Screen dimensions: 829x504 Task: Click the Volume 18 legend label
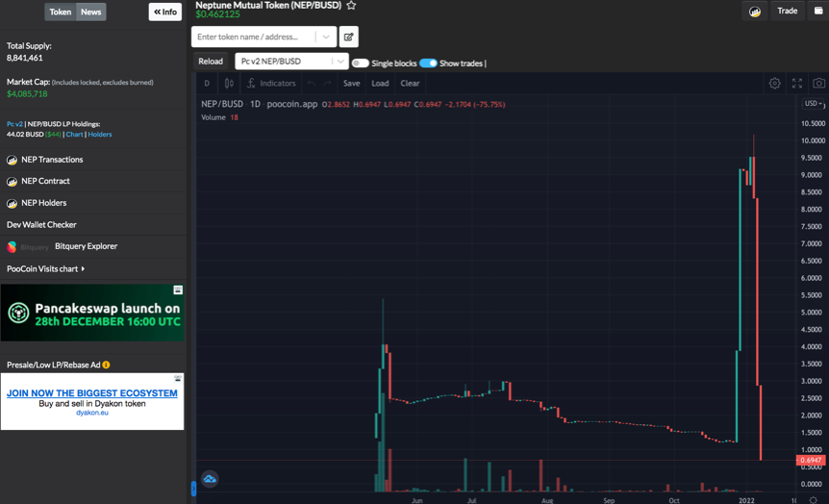point(219,117)
